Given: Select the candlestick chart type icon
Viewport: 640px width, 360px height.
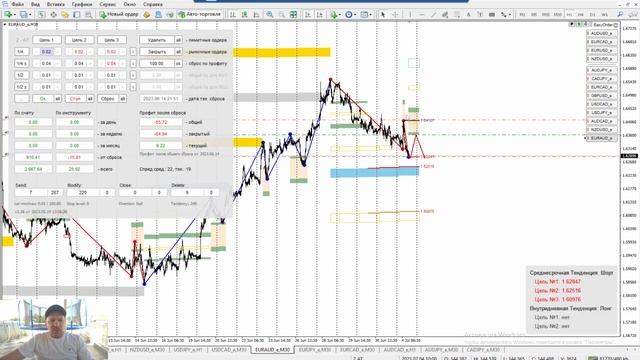Looking at the screenshot, I should click(244, 14).
